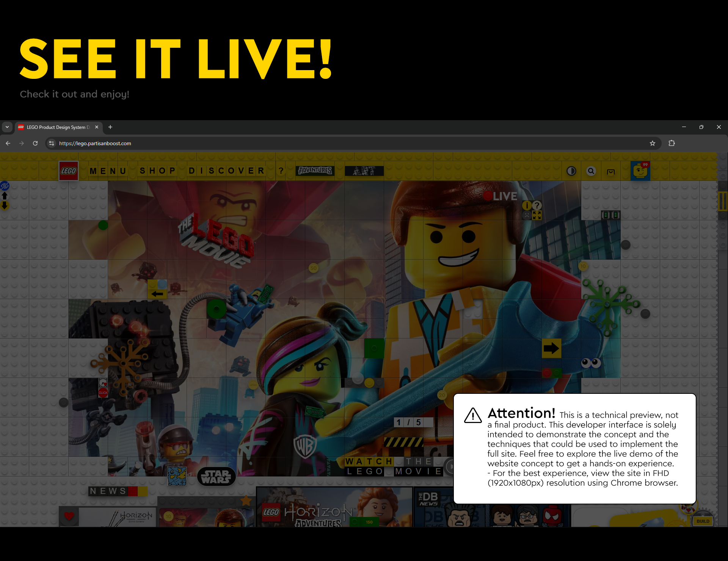Expand the yellow down arrow control
Screen dimensions: 728x561
click(5, 205)
